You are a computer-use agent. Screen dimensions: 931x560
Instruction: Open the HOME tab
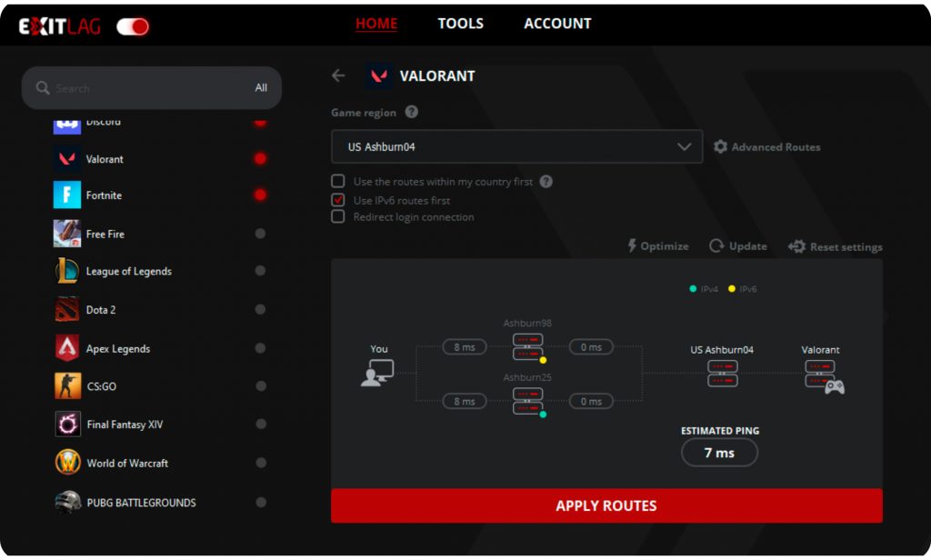[376, 23]
